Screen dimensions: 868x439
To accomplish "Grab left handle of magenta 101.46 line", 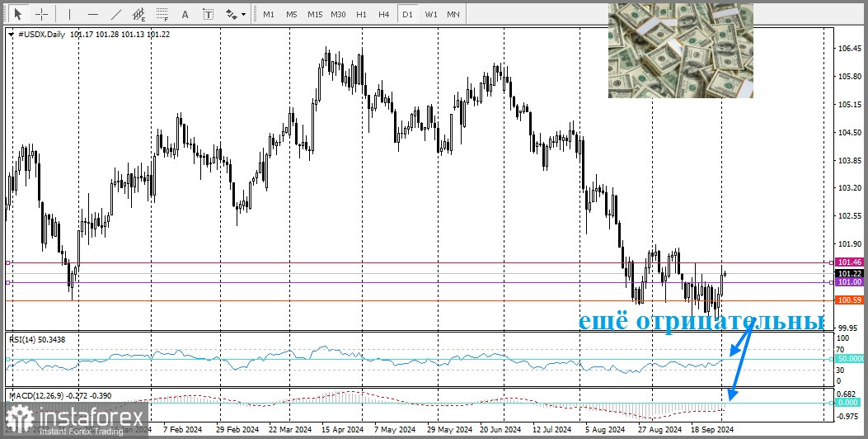I will pyautogui.click(x=7, y=262).
